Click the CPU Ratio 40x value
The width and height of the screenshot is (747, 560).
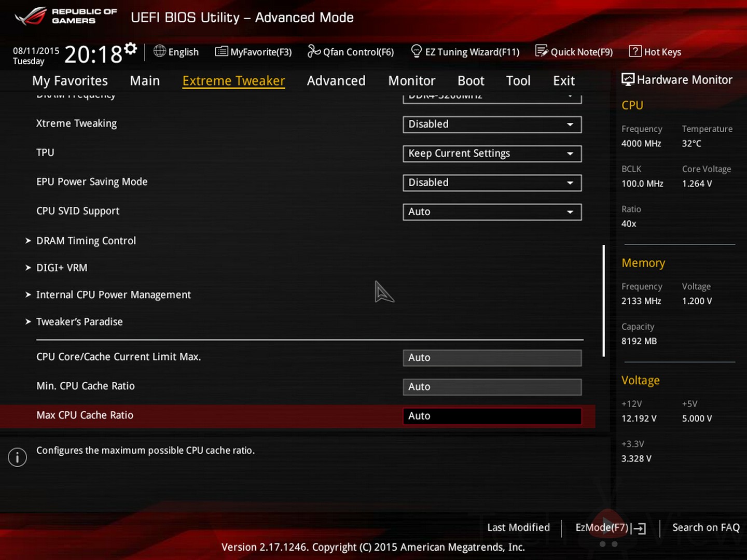point(629,224)
